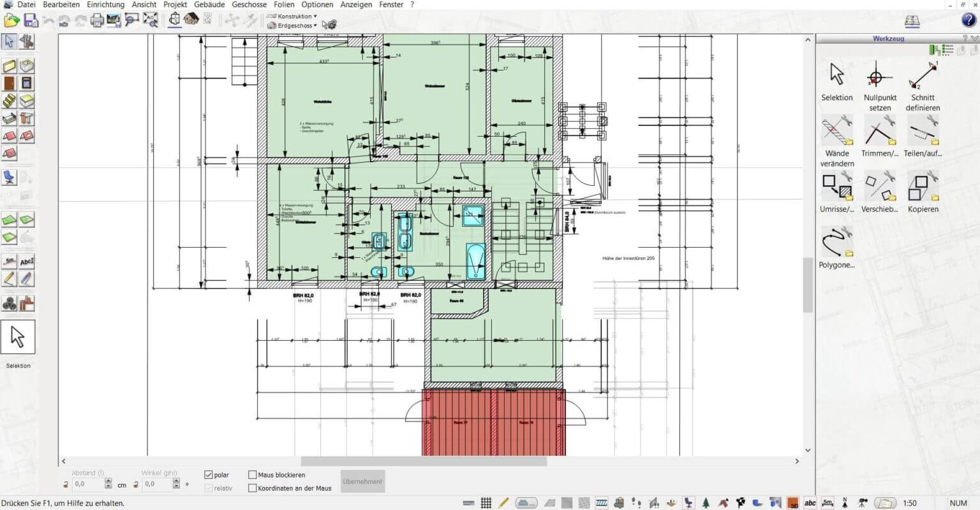The height and width of the screenshot is (510, 980).
Task: Open Werkzeug panel dropdown arrow
Action: click(x=974, y=38)
